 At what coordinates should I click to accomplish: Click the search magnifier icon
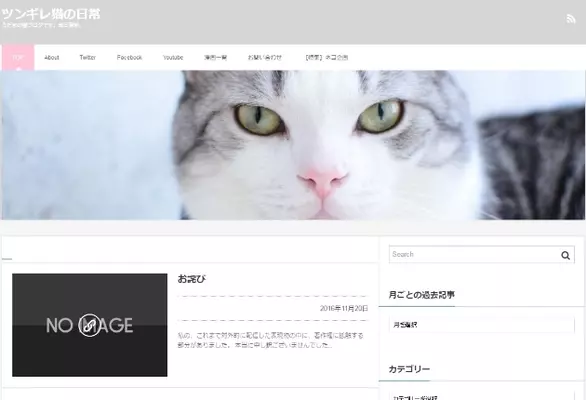click(565, 255)
